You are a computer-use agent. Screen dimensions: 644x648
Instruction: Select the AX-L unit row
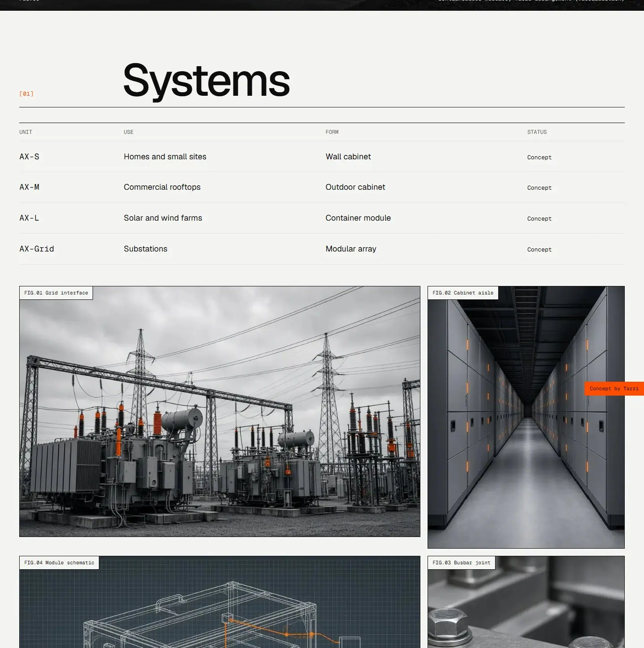(322, 218)
